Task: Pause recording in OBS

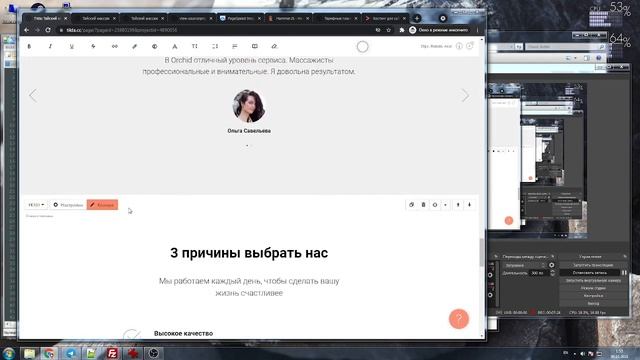Action: 624,273
